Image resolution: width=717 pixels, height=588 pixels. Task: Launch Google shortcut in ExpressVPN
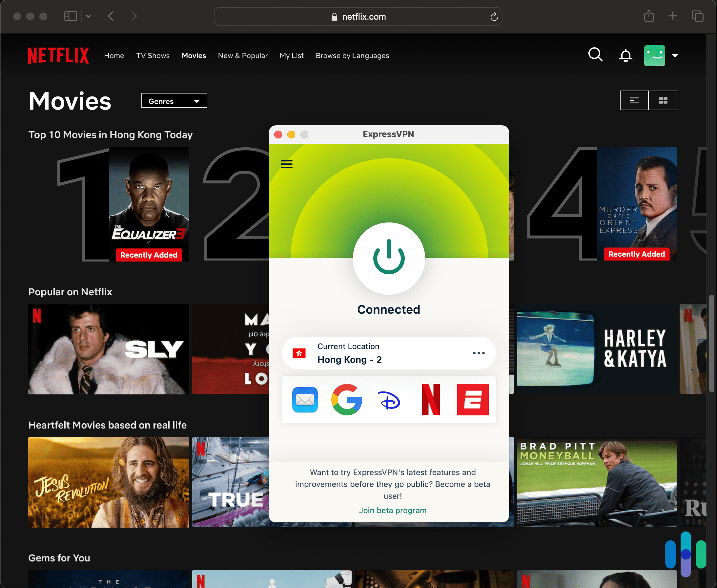[x=347, y=400]
